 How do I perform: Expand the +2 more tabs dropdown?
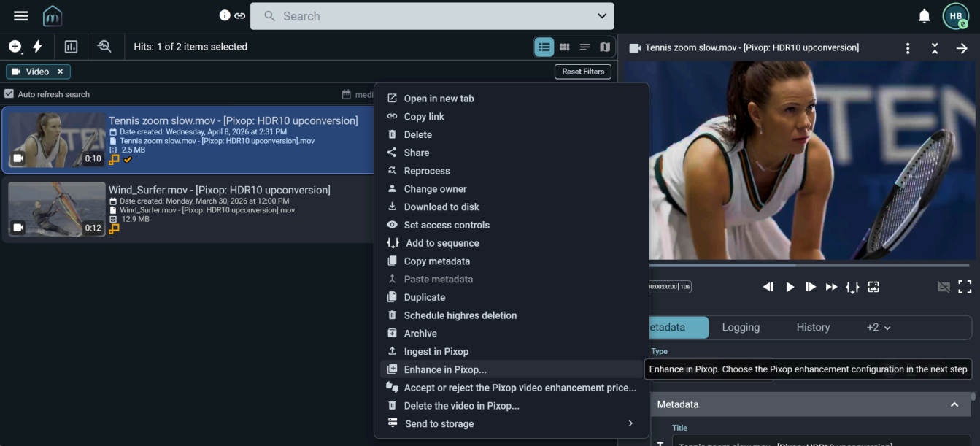coord(879,327)
